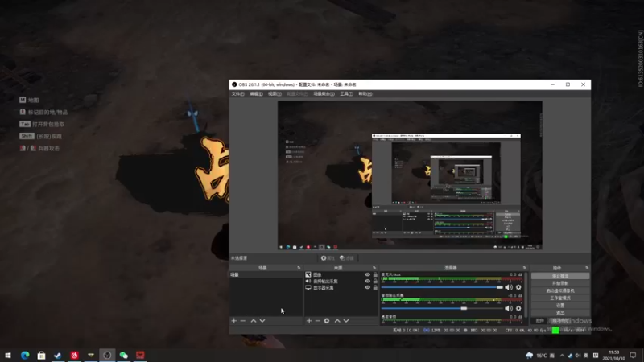The height and width of the screenshot is (362, 644).
Task: Pop out the Controls dock panel
Action: [x=587, y=268]
